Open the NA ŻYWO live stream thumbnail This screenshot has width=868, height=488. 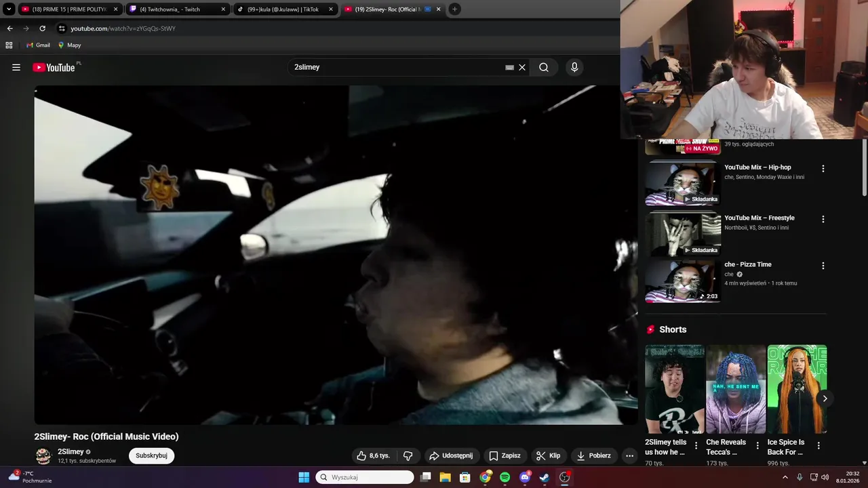(682, 146)
